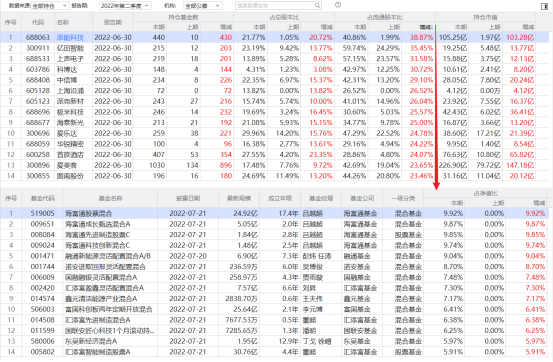Sort stocks by 代码 column header

38,22
